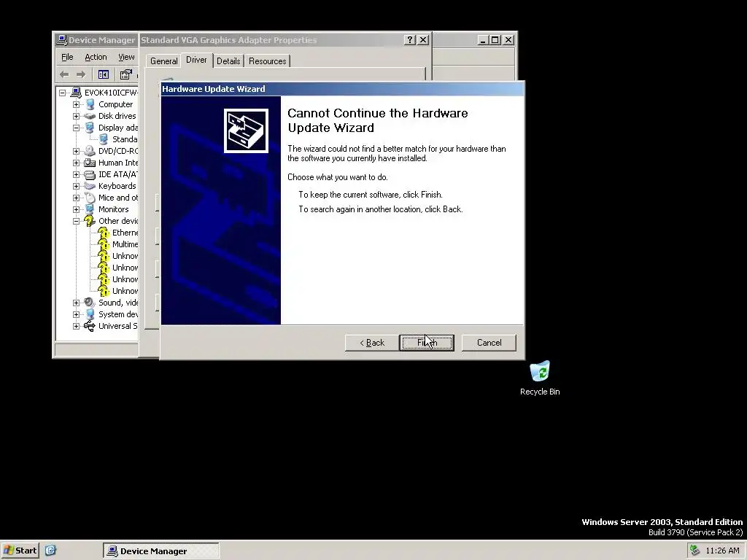Click the Monitors label in device tree

click(113, 209)
